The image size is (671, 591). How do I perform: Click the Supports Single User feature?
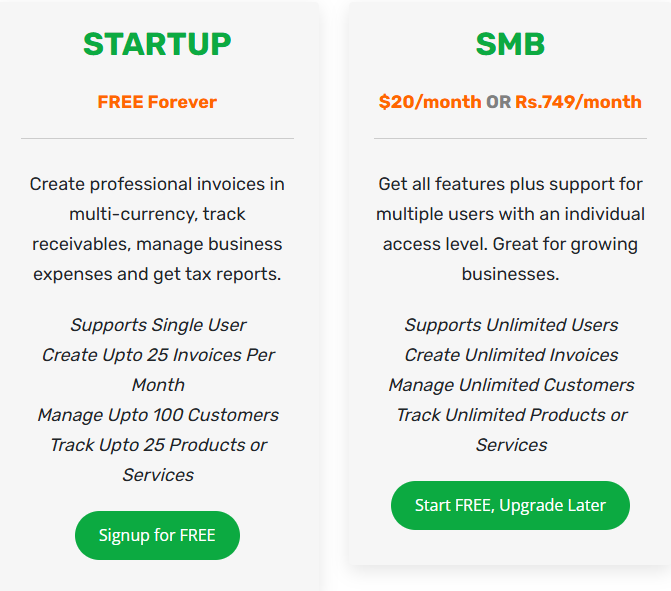coord(158,325)
